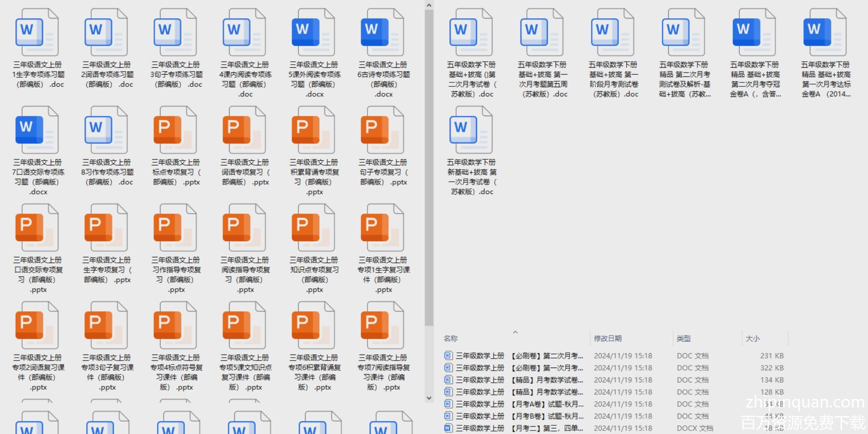The image size is (868, 434).
Task: Click the scrollbar down arrow in the left pane
Action: tap(429, 398)
